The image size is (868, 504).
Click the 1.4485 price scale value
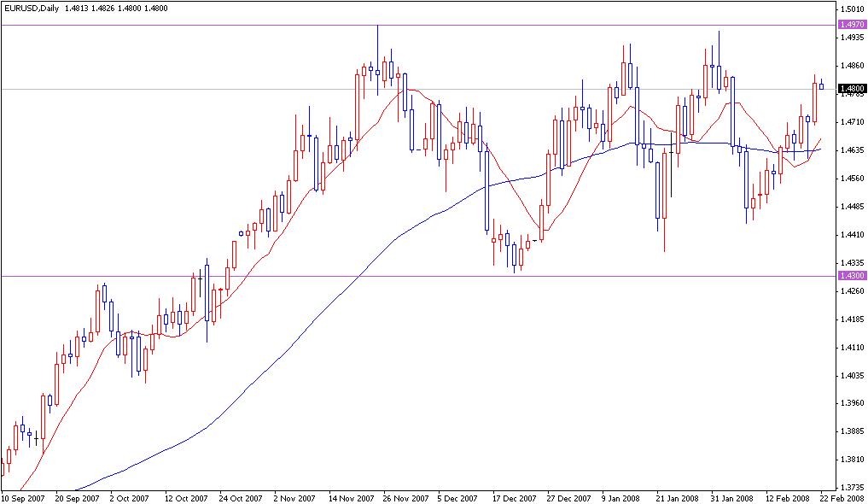tap(853, 207)
